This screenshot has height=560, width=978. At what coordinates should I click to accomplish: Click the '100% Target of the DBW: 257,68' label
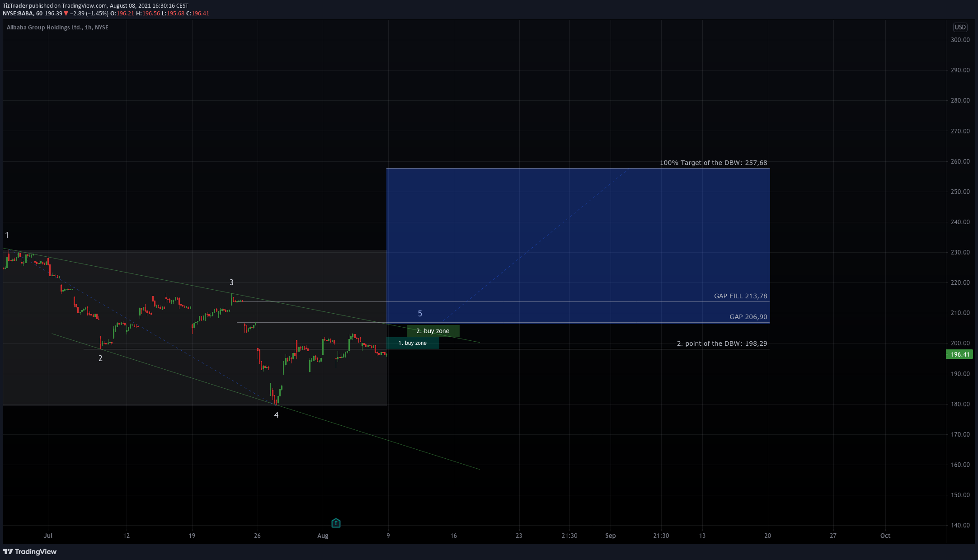[713, 163]
